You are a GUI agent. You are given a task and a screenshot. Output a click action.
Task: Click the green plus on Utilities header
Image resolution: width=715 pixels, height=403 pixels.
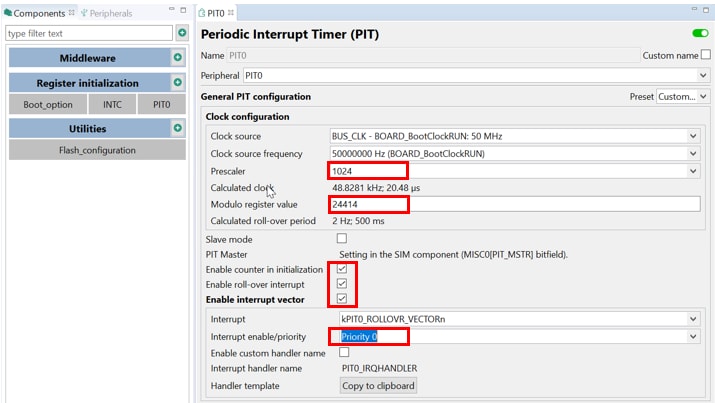click(x=177, y=128)
